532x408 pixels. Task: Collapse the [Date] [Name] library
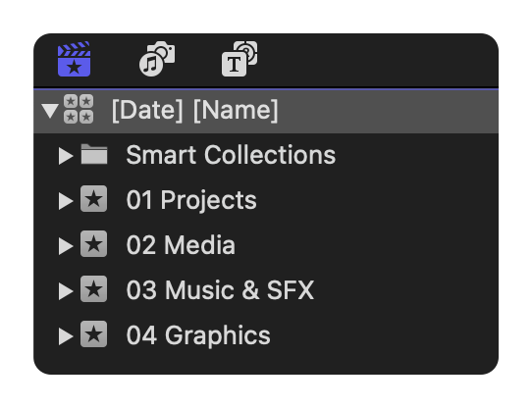click(x=50, y=111)
